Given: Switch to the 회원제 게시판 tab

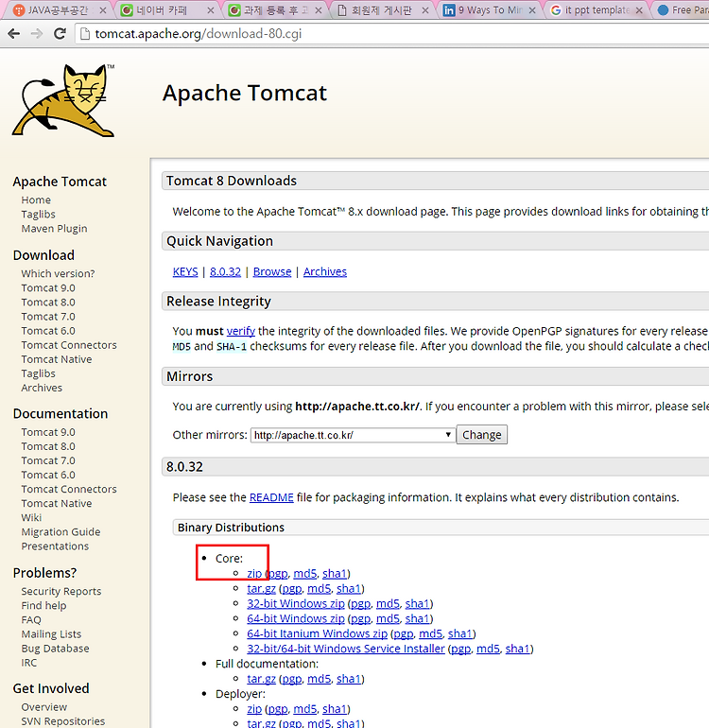Looking at the screenshot, I should tap(382, 10).
